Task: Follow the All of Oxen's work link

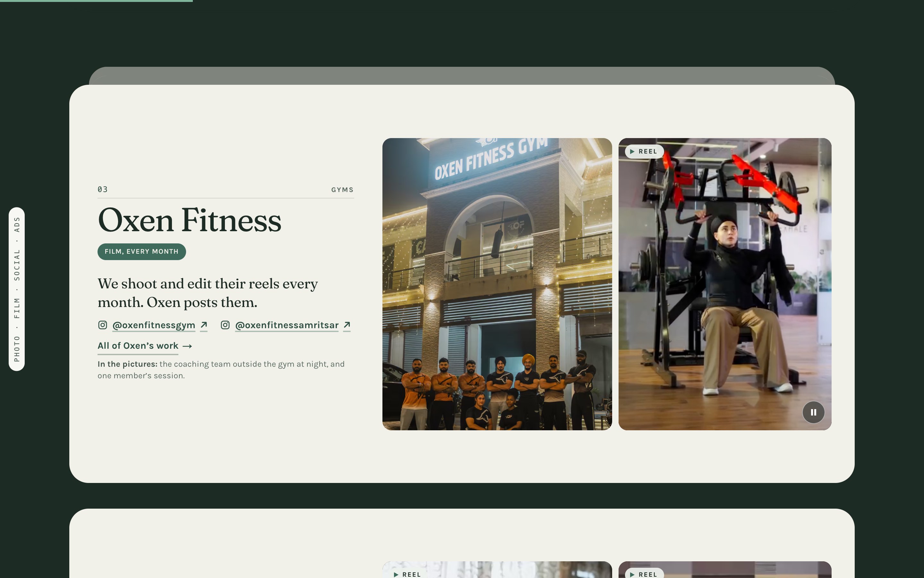Action: pyautogui.click(x=138, y=346)
